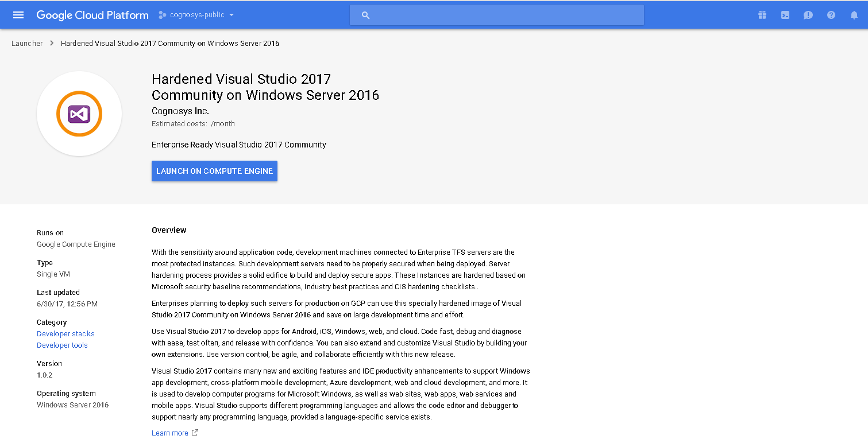Show notifications via the bell icon
This screenshot has height=447, width=868.
pyautogui.click(x=854, y=15)
